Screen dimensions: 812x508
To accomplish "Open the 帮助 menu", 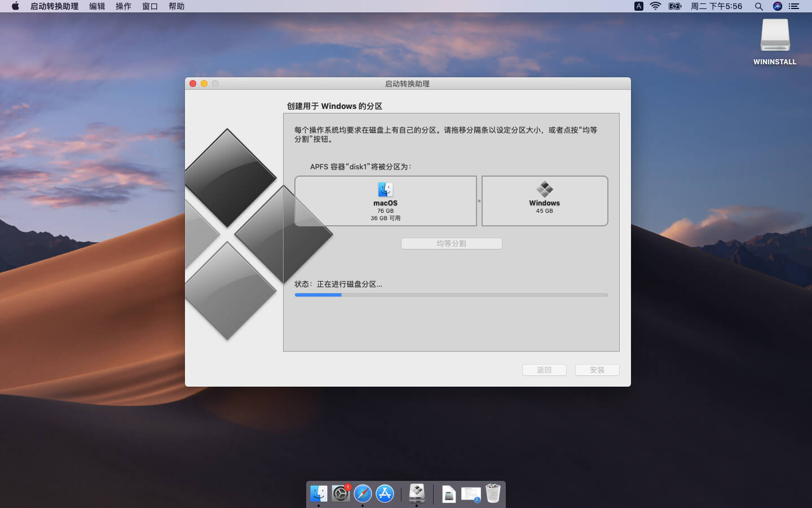I will pyautogui.click(x=176, y=6).
